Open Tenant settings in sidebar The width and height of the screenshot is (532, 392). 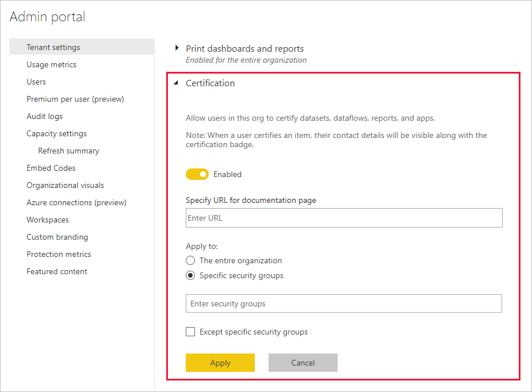[53, 47]
